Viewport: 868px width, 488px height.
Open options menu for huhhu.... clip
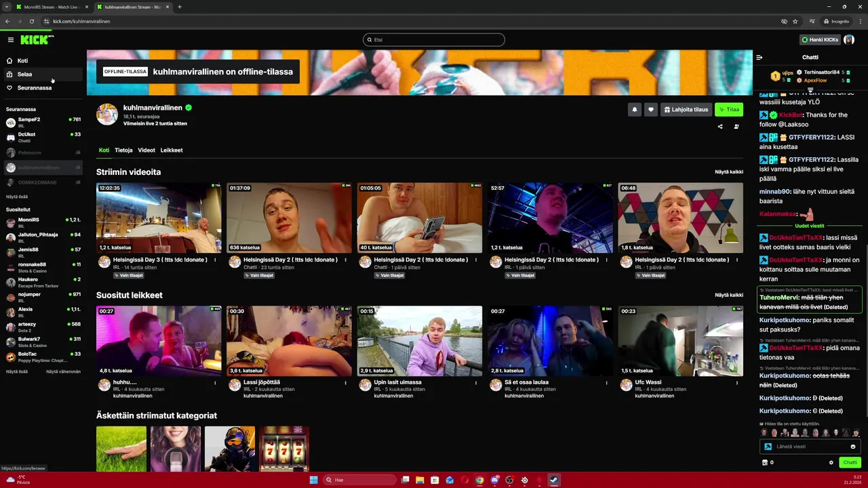215,383
